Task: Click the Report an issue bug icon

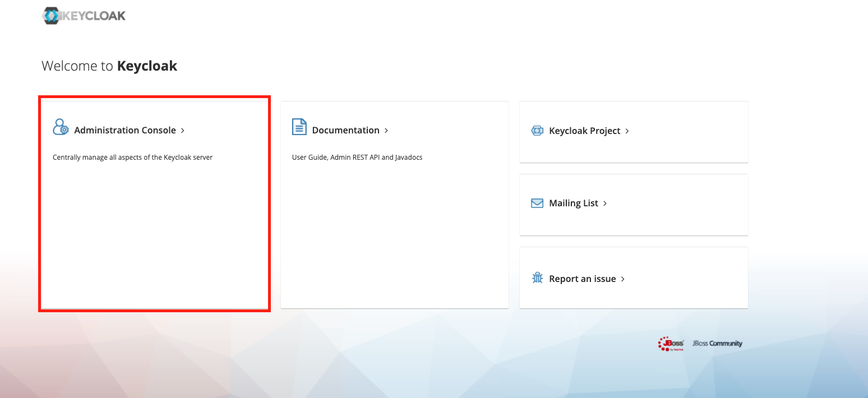Action: click(x=537, y=278)
